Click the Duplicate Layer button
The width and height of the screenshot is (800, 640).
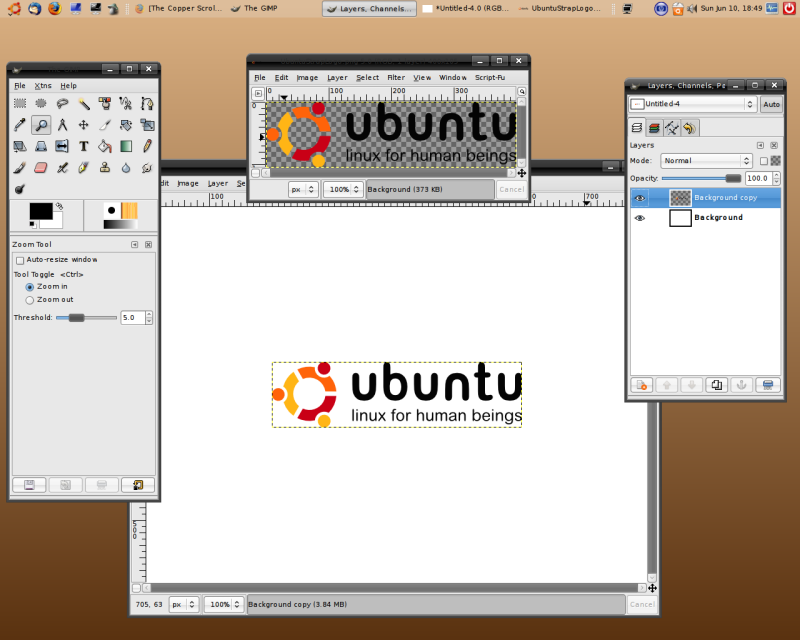(x=717, y=385)
